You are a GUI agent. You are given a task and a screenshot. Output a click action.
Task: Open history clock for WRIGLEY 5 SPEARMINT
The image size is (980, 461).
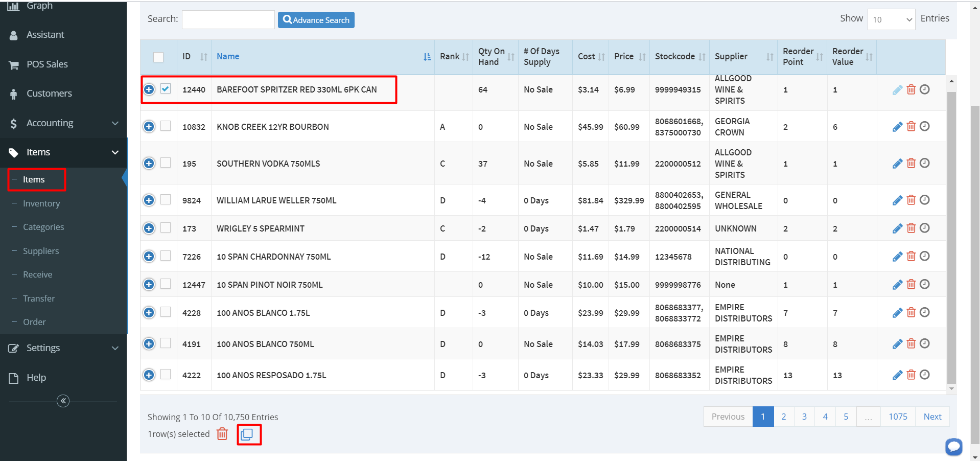[x=924, y=228]
